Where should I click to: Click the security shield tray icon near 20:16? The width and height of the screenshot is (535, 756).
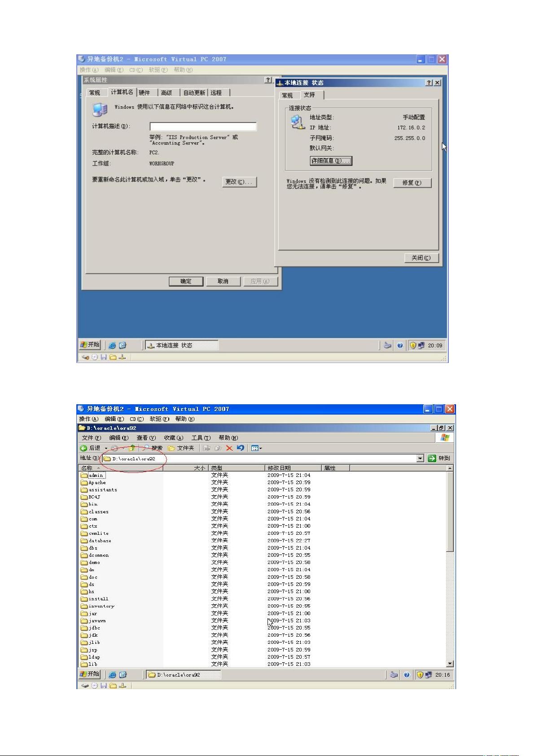click(x=420, y=675)
